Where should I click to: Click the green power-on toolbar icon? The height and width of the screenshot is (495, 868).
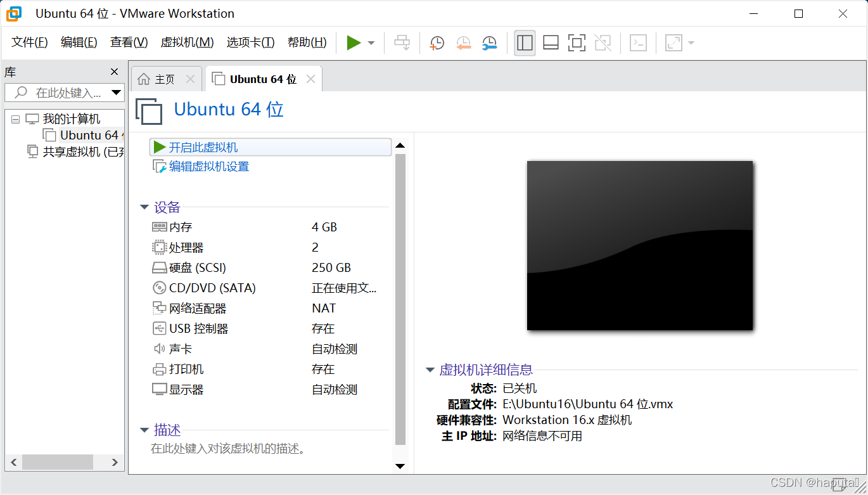354,43
